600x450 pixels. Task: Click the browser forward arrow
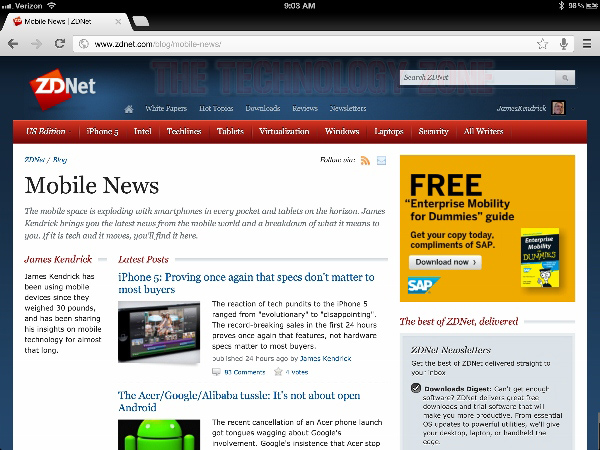pos(36,44)
